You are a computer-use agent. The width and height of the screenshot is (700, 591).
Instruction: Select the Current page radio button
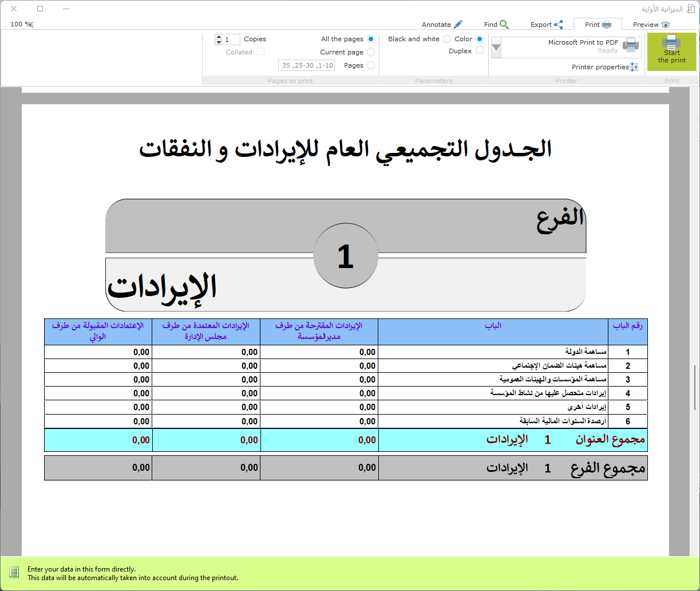(371, 52)
